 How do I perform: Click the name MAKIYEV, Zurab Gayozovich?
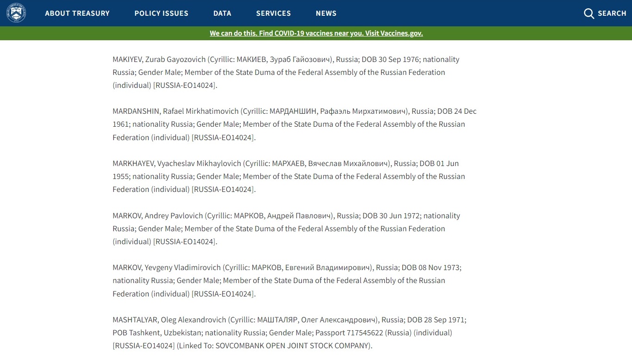pos(159,60)
